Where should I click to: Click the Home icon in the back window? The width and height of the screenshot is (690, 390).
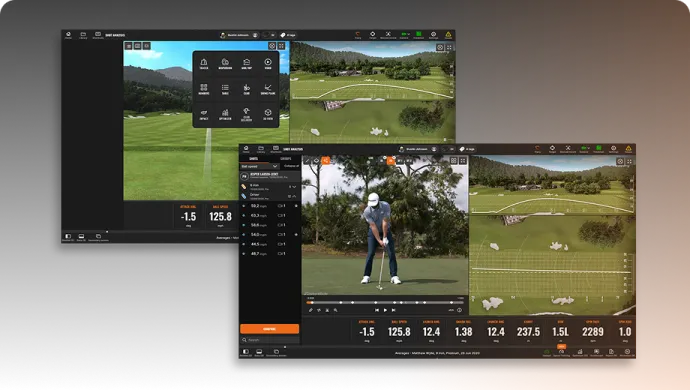(68, 35)
